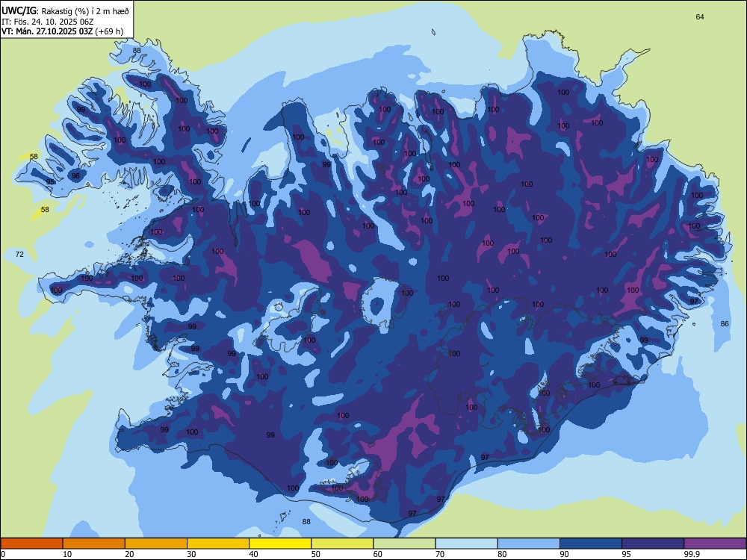Click the '40' legend tick label
This screenshot has width=747, height=560.
(x=253, y=554)
